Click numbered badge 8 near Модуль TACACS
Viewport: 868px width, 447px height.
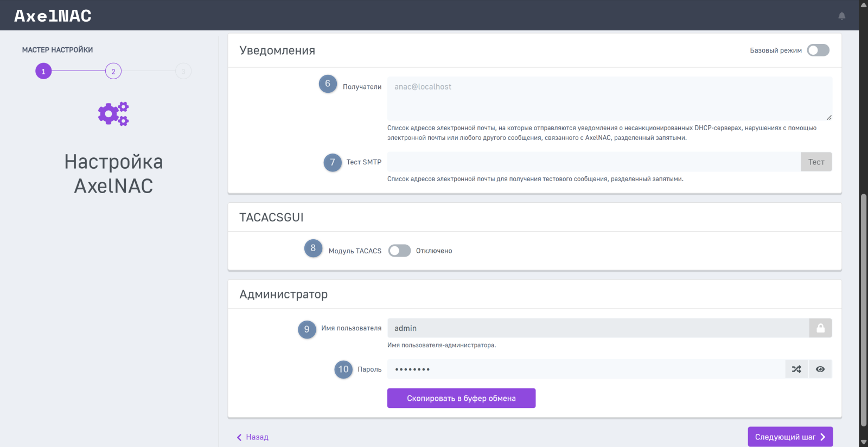313,248
